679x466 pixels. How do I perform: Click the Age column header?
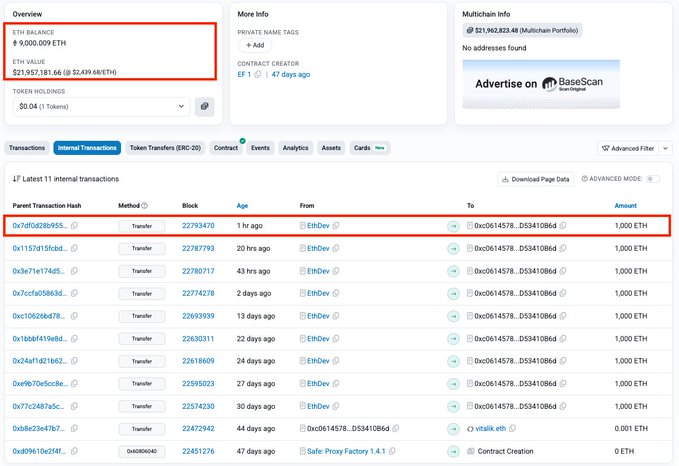tap(242, 206)
